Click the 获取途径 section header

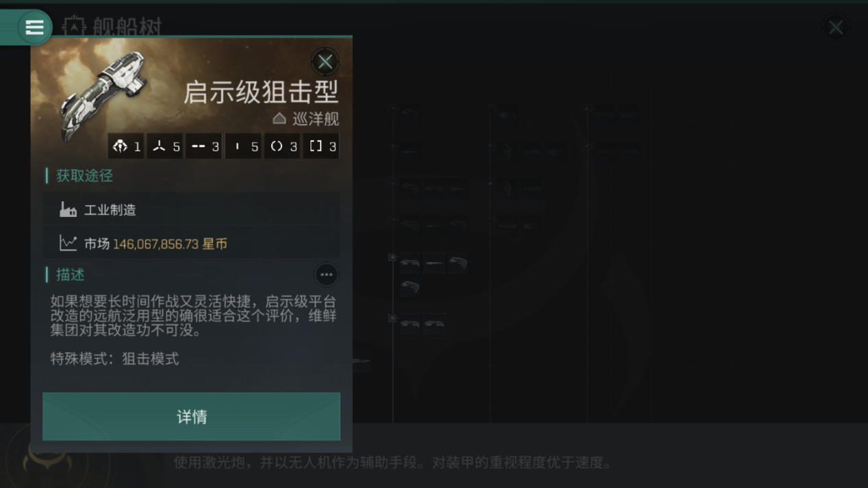tap(84, 176)
